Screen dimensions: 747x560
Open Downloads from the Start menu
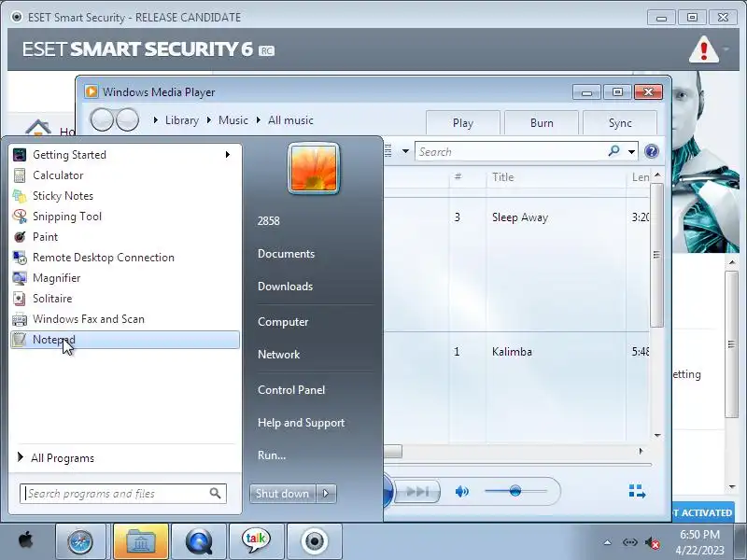(285, 287)
